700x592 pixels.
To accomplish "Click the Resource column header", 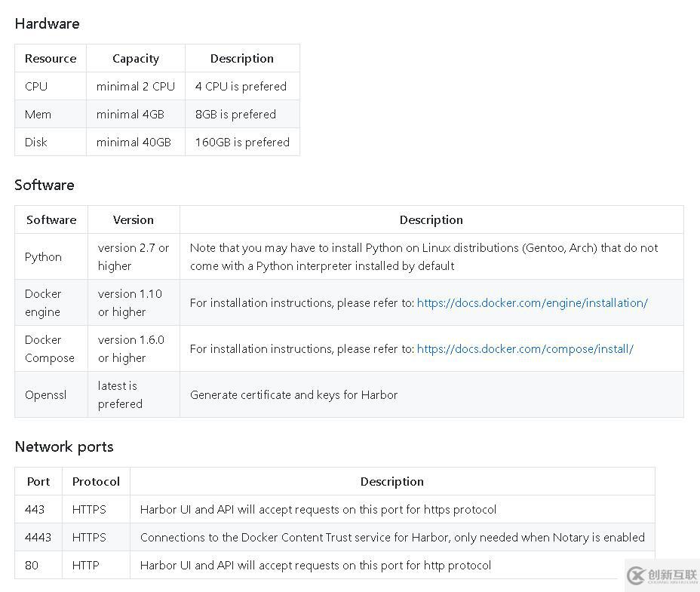I will tap(51, 59).
